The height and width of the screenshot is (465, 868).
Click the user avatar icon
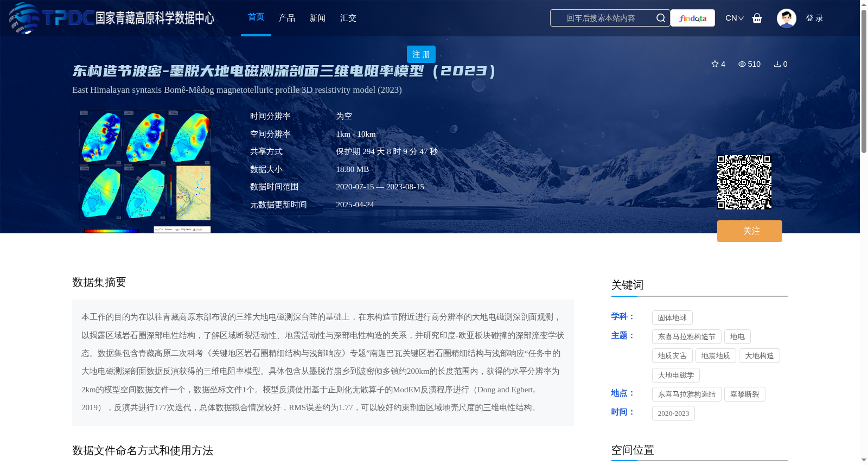point(787,18)
